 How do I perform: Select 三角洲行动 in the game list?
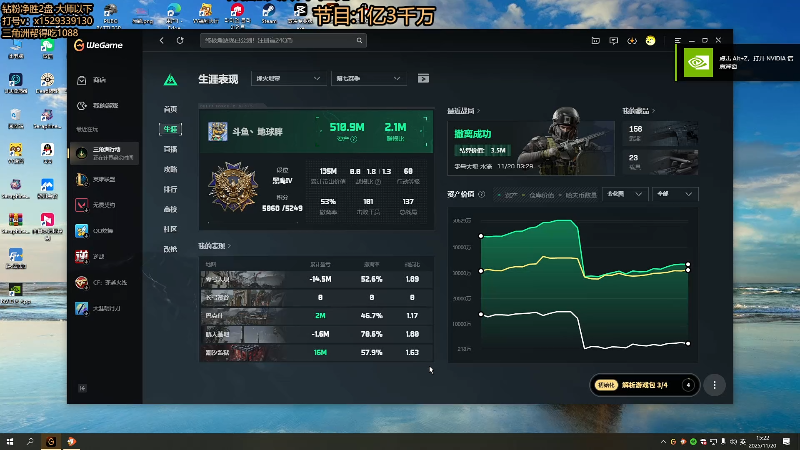pos(104,153)
